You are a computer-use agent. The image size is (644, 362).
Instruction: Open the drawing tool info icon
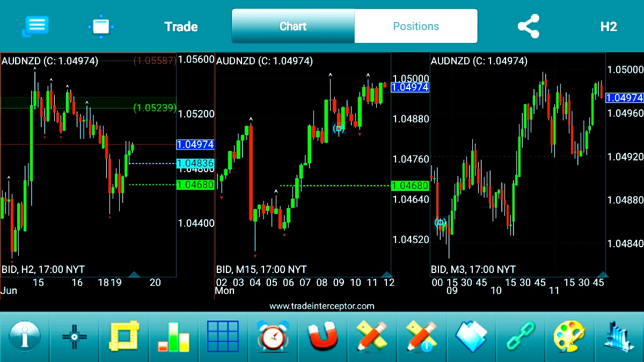[x=421, y=337]
